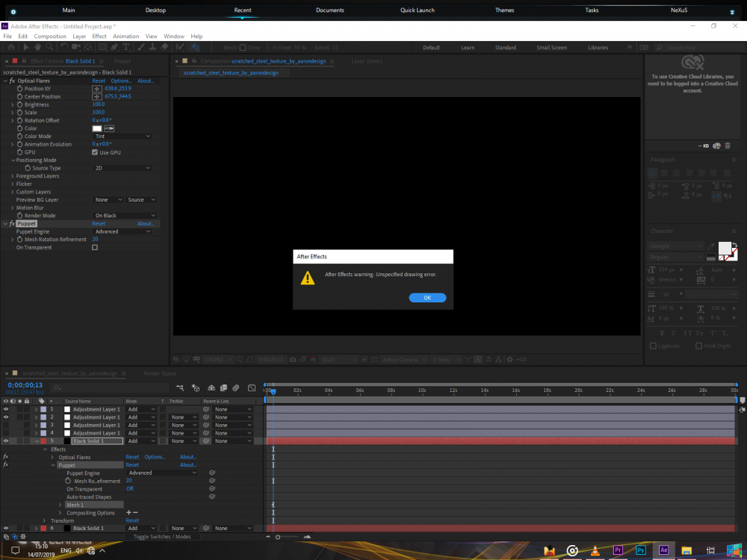The height and width of the screenshot is (560, 747).
Task: Click the timeline layer search field
Action: pos(110,388)
